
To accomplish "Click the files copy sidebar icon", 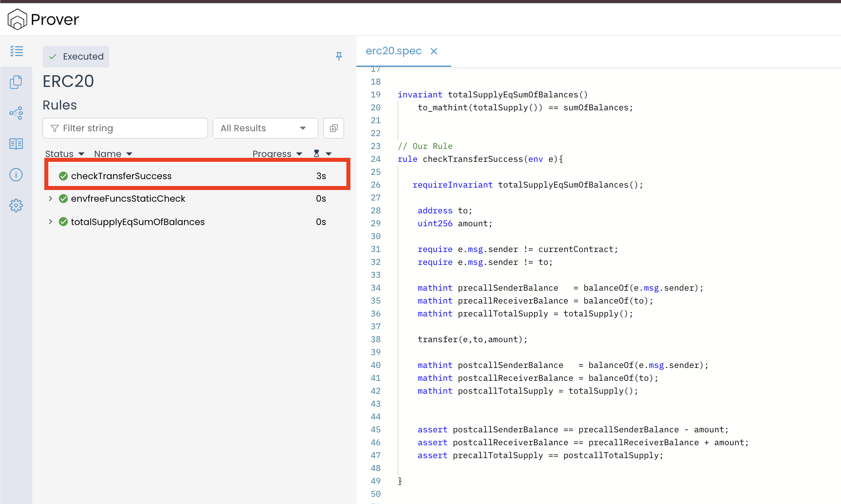I will (x=16, y=82).
